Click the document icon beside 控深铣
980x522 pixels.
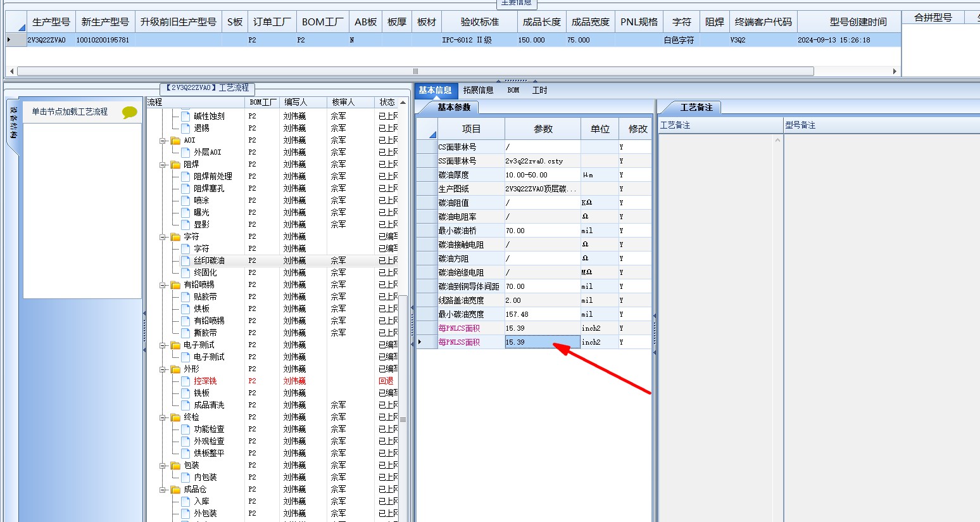[185, 381]
